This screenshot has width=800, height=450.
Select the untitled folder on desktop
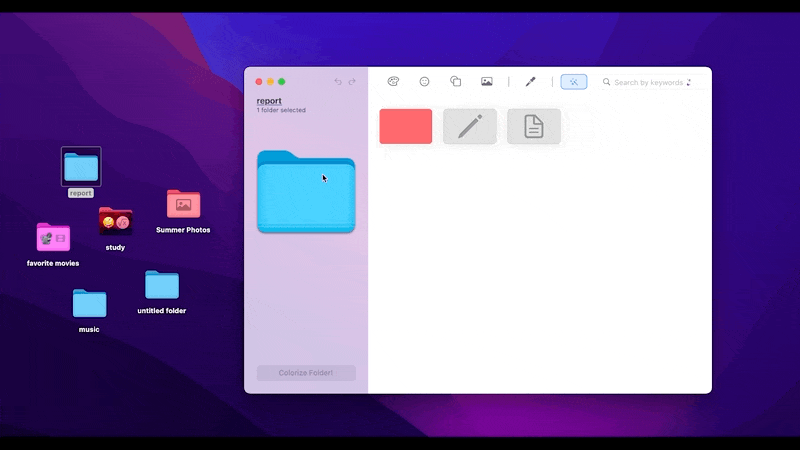click(x=162, y=285)
